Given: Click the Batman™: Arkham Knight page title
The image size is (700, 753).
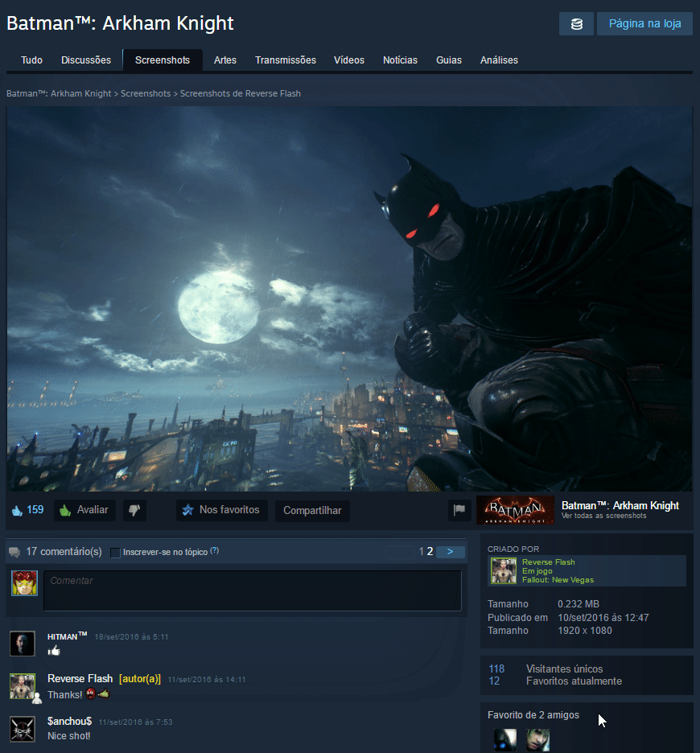Looking at the screenshot, I should (120, 23).
